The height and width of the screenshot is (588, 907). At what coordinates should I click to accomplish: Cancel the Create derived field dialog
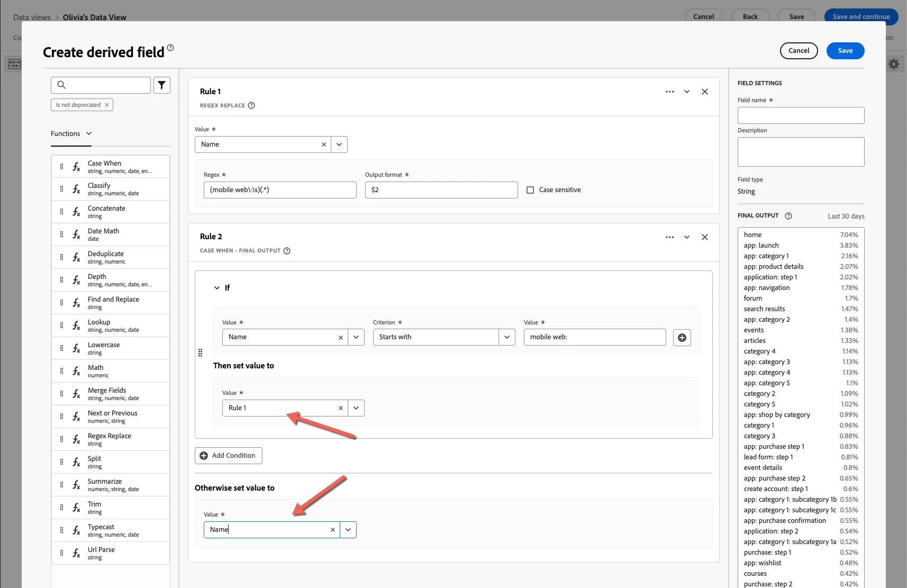click(x=799, y=51)
